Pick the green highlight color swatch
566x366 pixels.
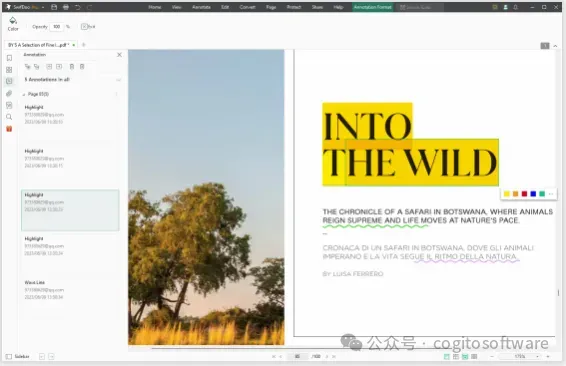point(542,194)
